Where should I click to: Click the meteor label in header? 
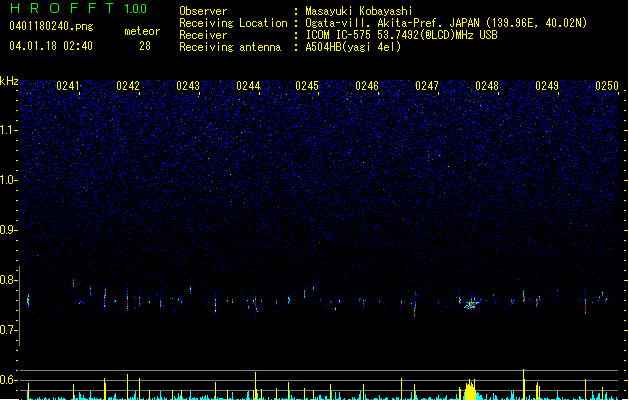click(142, 31)
